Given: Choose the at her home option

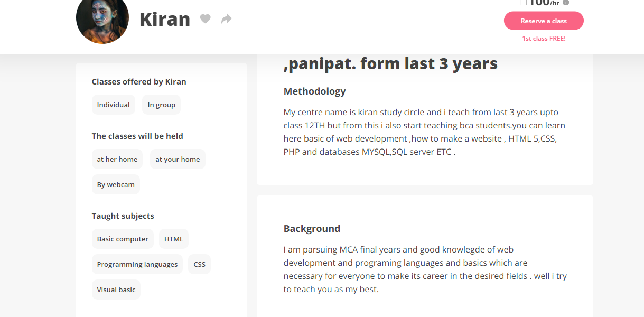Looking at the screenshot, I should tap(117, 159).
